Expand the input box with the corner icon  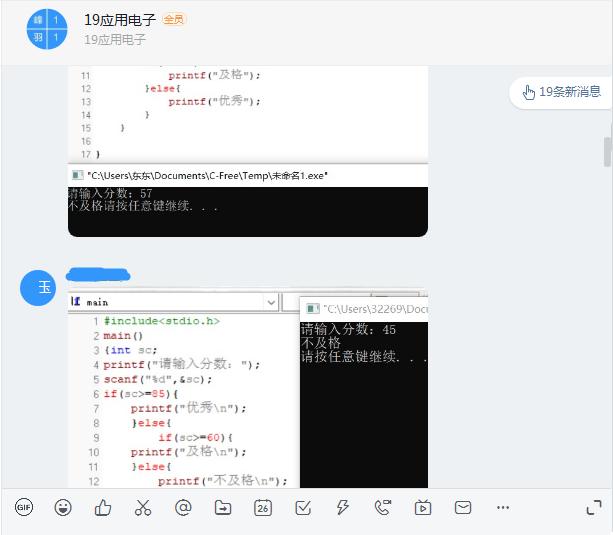tap(594, 508)
